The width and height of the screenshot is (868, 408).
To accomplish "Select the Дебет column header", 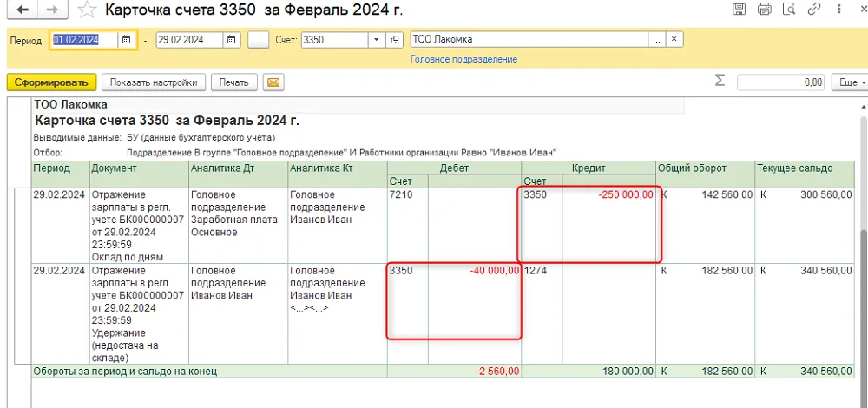I will coord(455,168).
